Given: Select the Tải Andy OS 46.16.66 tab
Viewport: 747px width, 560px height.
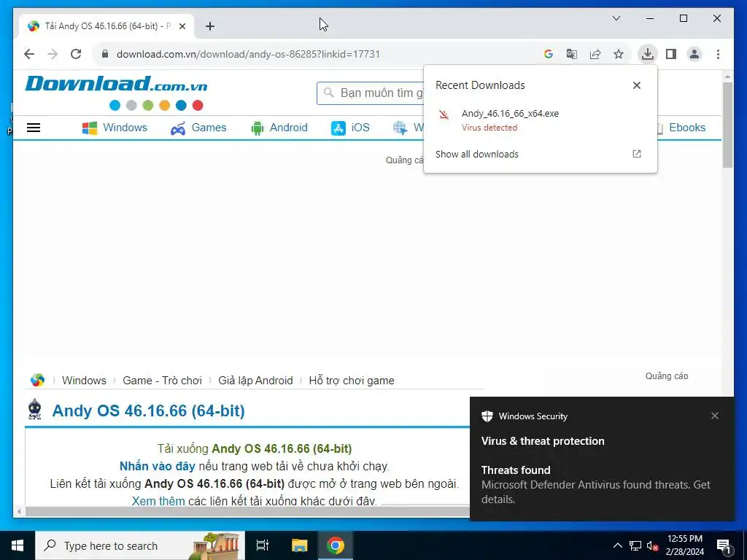Looking at the screenshot, I should tap(107, 26).
